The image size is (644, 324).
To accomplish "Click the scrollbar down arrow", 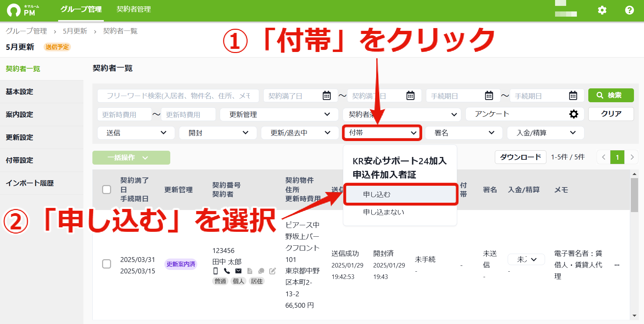I will (x=634, y=316).
